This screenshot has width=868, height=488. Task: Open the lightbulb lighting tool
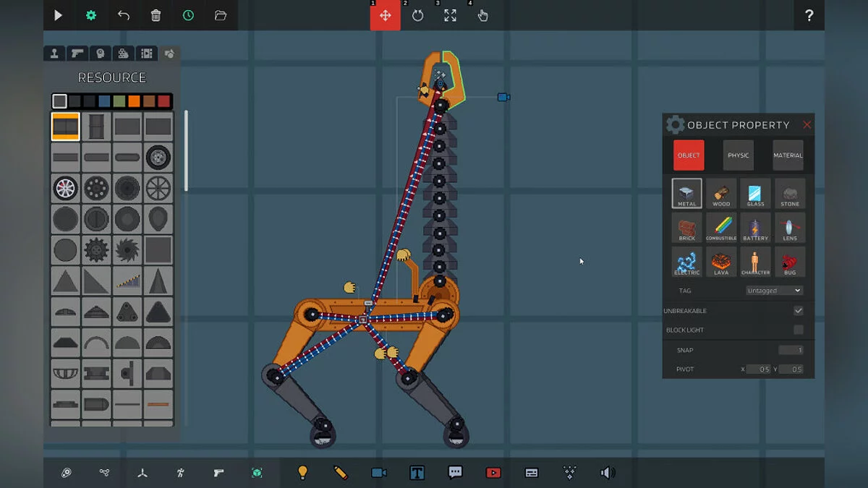coord(302,472)
